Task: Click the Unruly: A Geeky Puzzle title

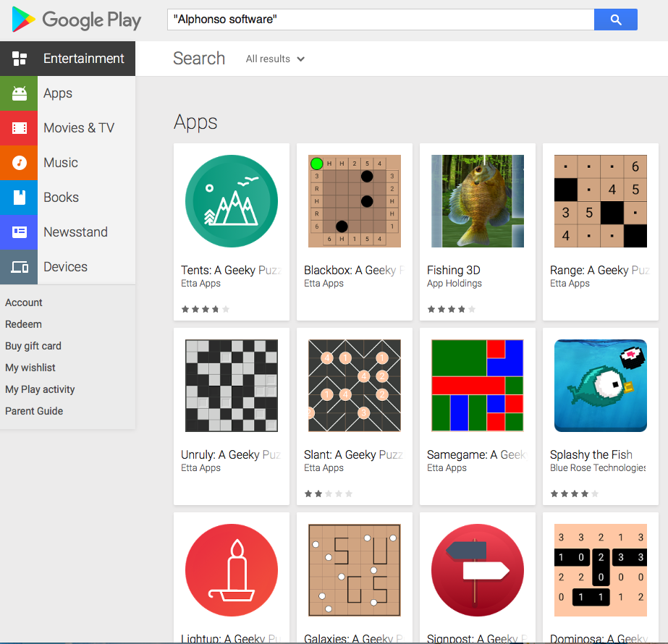Action: 231,454
